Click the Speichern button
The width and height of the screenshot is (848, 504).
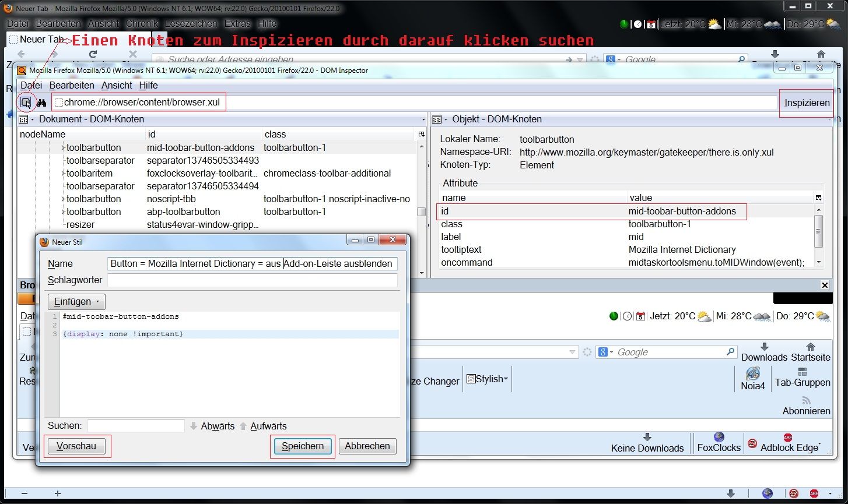pos(302,446)
